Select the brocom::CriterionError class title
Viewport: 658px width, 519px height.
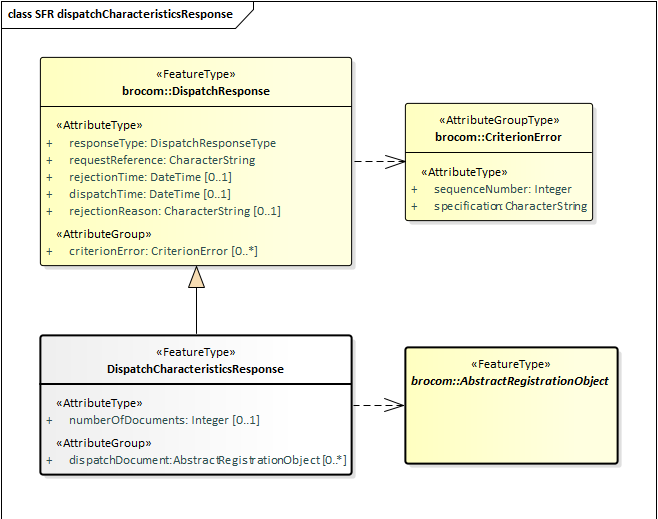coord(498,137)
